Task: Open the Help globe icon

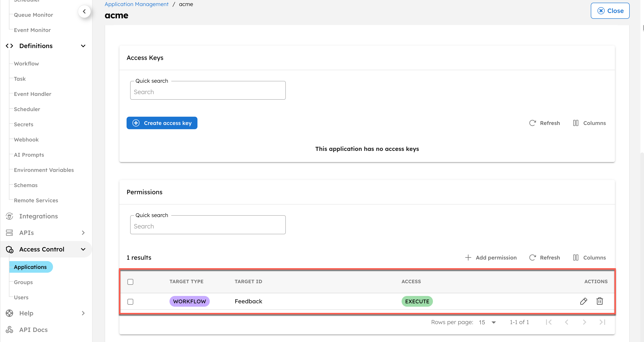Action: (x=9, y=313)
